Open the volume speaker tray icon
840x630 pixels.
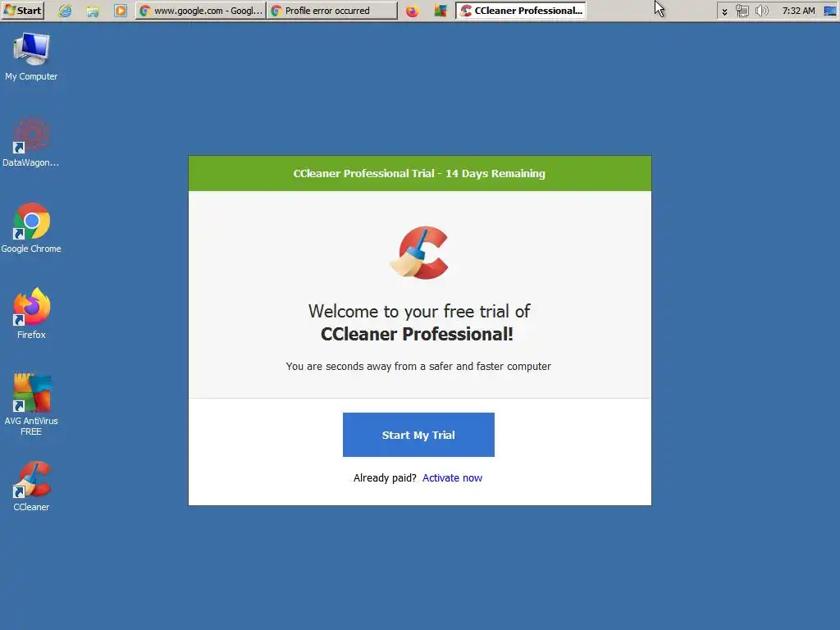coord(761,11)
